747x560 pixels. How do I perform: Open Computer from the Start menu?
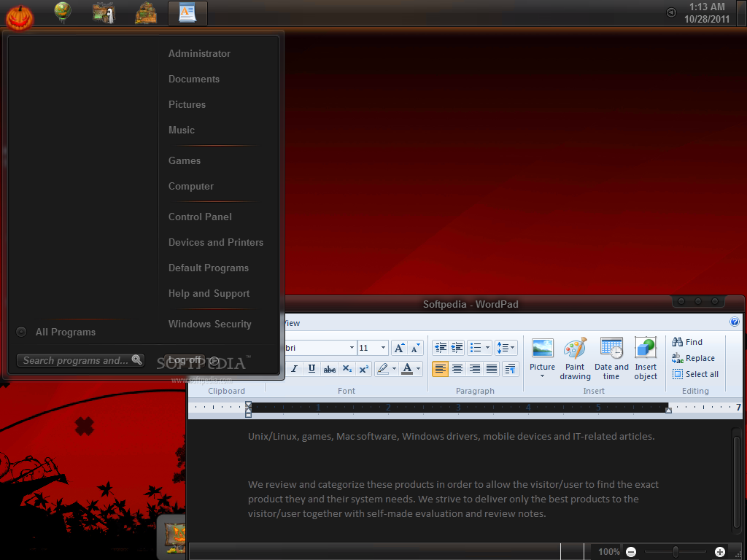190,187
